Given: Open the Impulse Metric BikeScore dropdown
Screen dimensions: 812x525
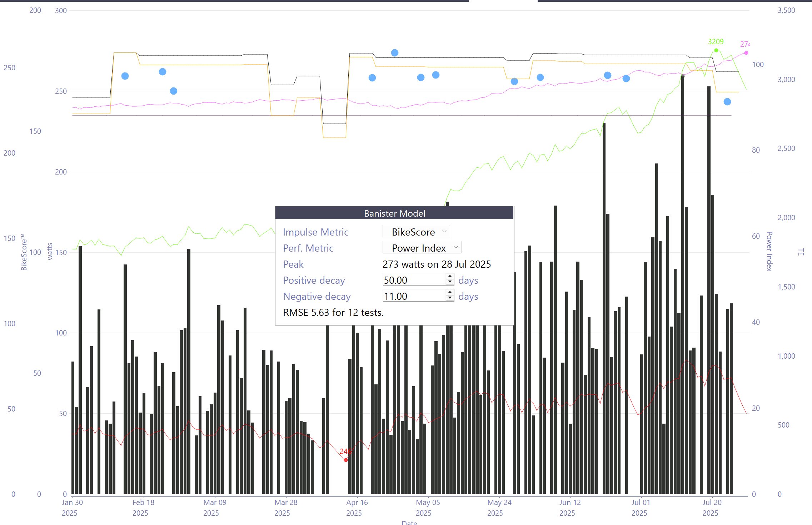Looking at the screenshot, I should coord(416,232).
